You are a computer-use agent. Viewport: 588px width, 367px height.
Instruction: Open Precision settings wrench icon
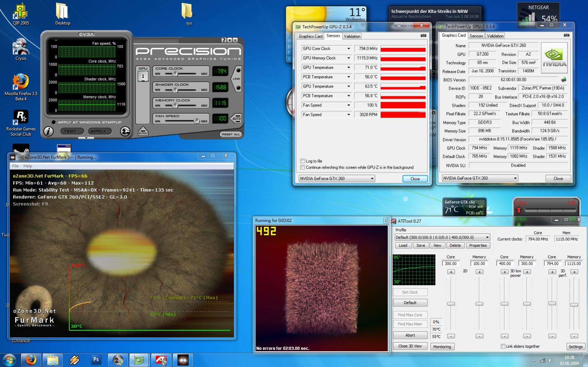pyautogui.click(x=125, y=131)
